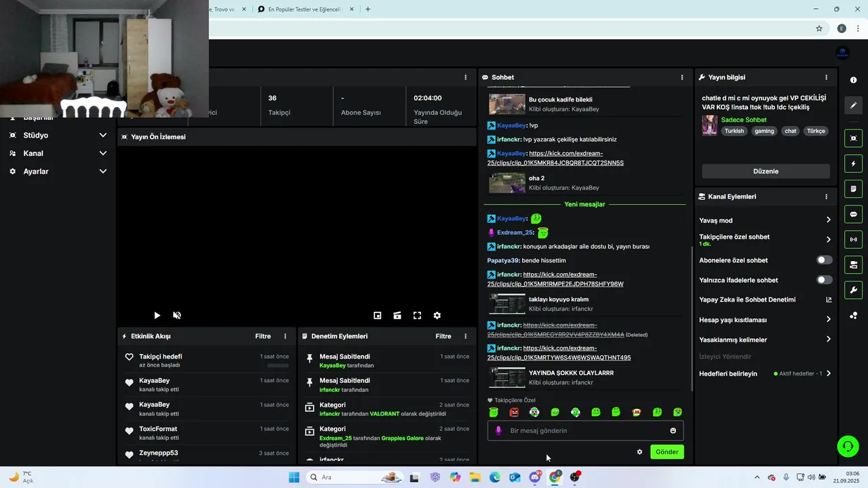Screen dimensions: 868x488
Task: Toggle chat panel bubble icon in sidebar
Action: [x=853, y=214]
